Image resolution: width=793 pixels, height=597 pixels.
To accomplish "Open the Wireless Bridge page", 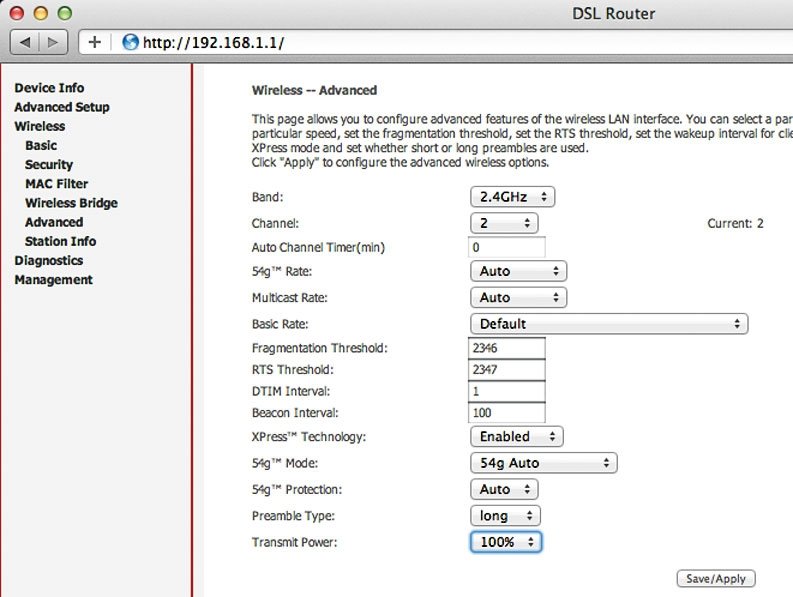I will pos(71,203).
